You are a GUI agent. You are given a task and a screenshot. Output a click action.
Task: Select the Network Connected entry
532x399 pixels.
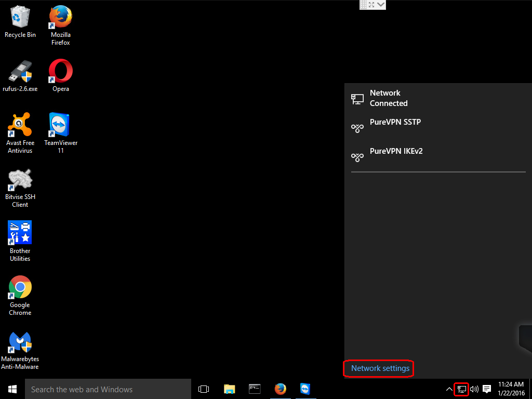[x=438, y=98]
